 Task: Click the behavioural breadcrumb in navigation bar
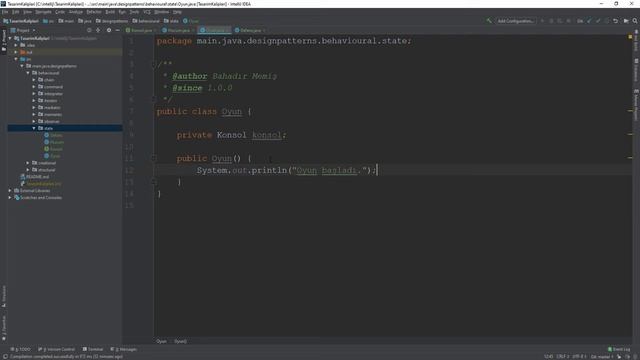(x=146, y=21)
